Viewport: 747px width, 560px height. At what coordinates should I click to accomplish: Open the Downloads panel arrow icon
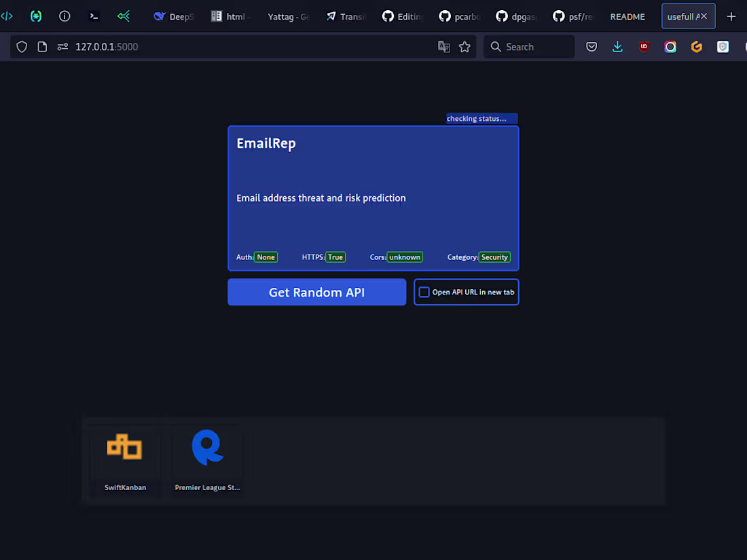click(617, 47)
